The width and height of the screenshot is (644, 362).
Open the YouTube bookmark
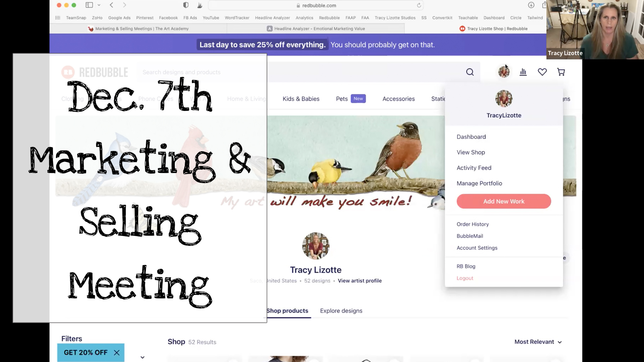click(211, 18)
